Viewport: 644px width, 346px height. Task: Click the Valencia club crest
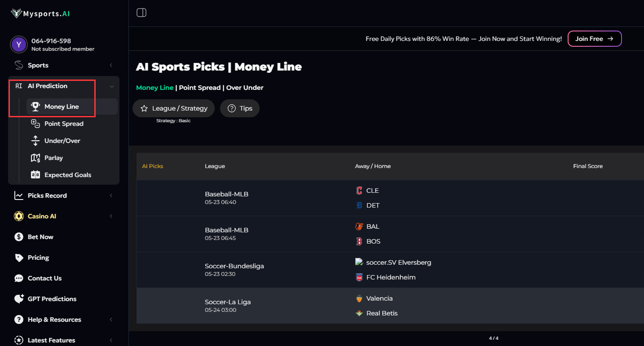[359, 298]
